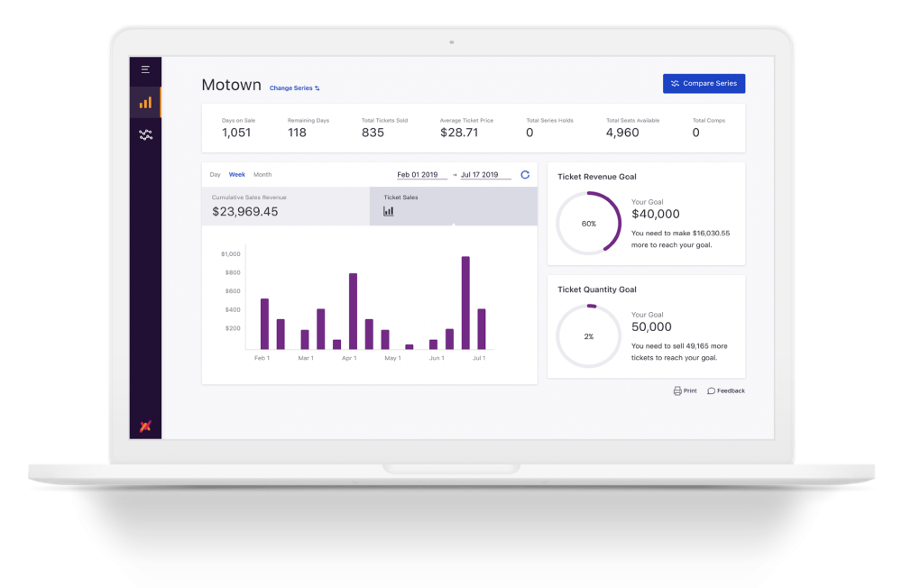Open the Feb 01 2019 start date picker
The image size is (902, 588).
pos(417,174)
